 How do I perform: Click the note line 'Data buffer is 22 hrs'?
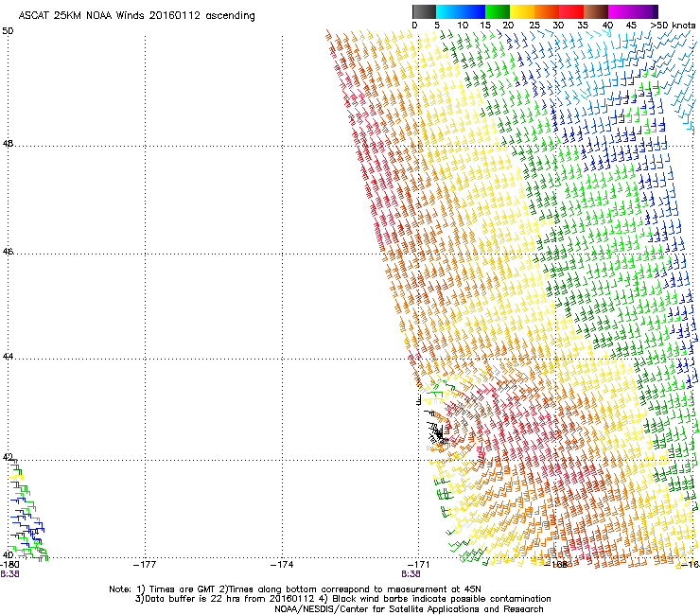[342, 599]
